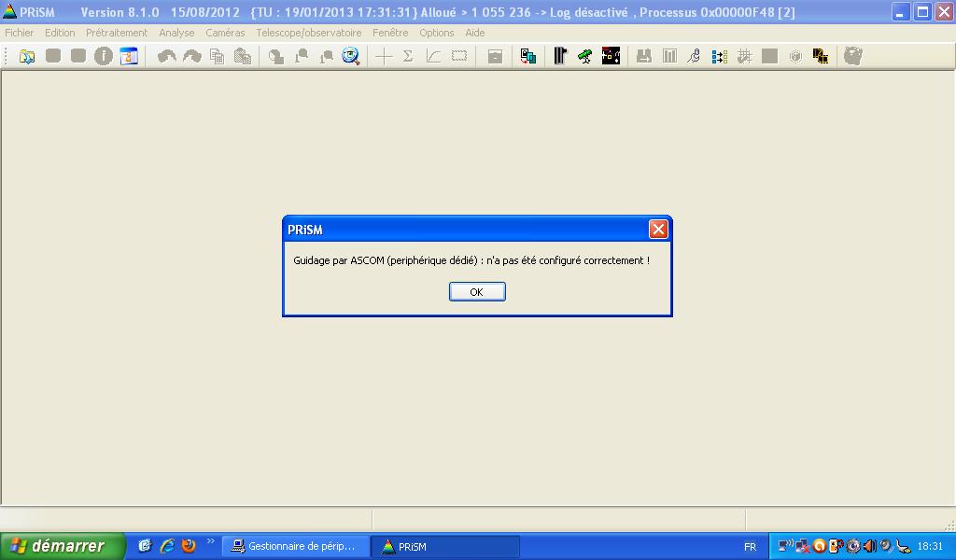Click the magnifier search icon in the toolbar
The width and height of the screenshot is (956, 560).
(x=351, y=57)
